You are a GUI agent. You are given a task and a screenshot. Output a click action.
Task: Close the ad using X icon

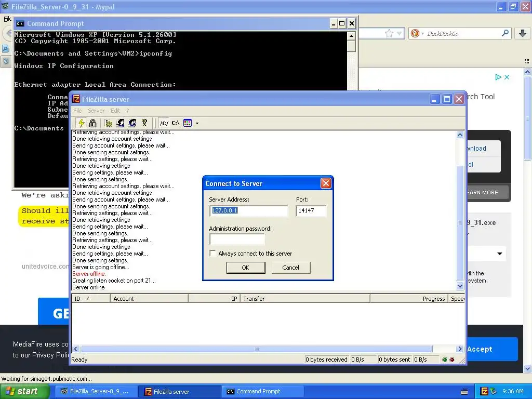click(x=507, y=77)
